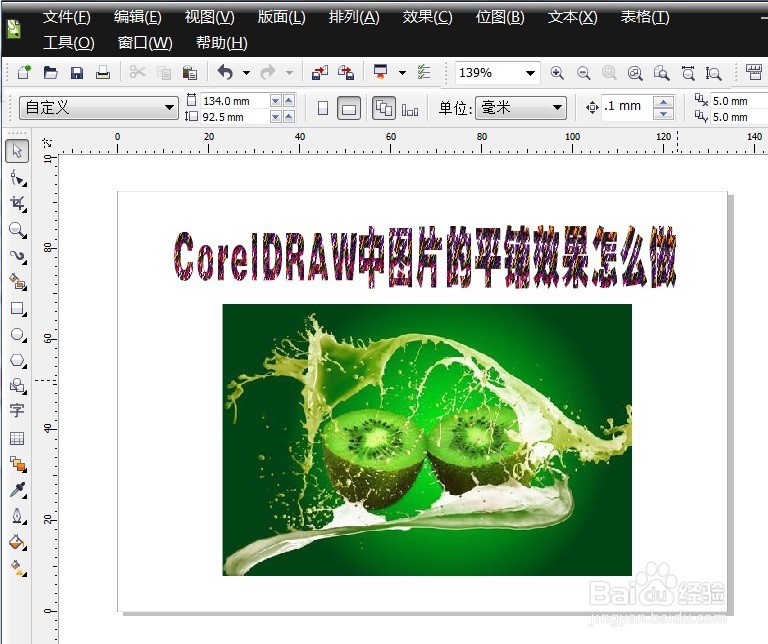The height and width of the screenshot is (644, 768).
Task: Open the 视图(V) menu
Action: coord(209,17)
